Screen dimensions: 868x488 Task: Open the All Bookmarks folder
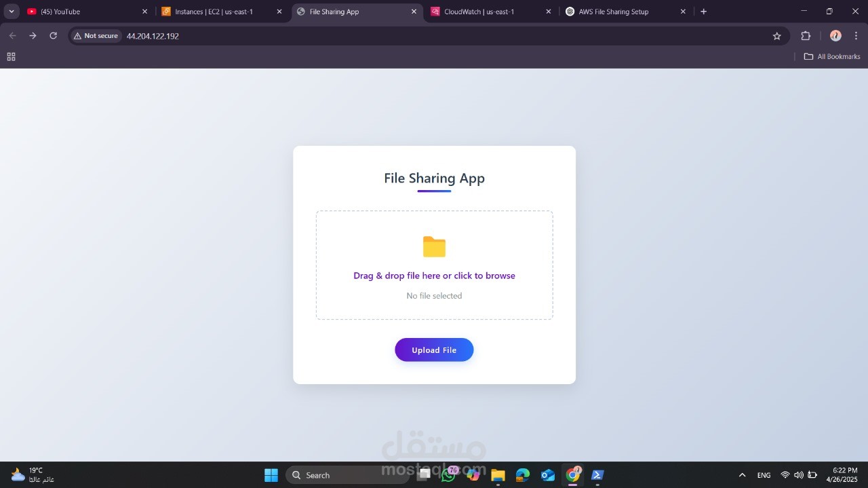832,56
